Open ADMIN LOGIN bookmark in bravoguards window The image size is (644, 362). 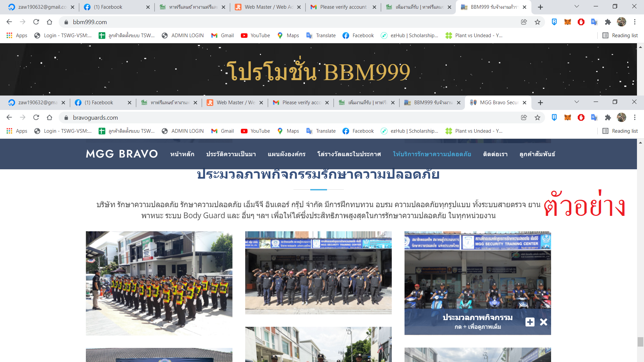pos(183,131)
